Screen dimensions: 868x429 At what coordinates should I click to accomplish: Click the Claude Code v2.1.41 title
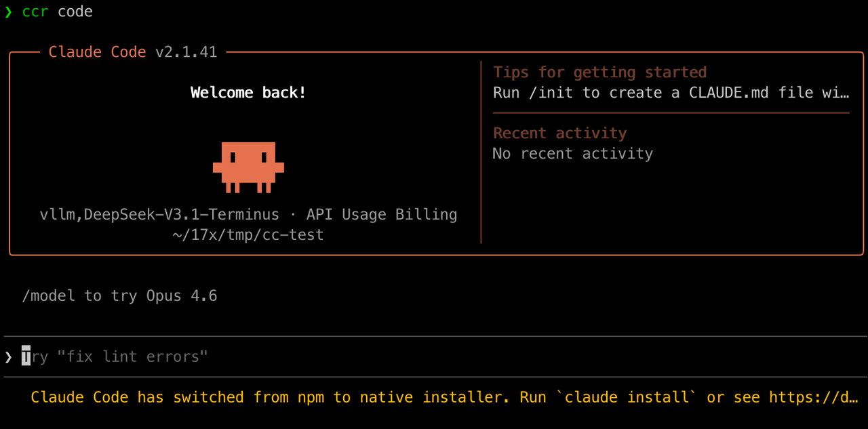tap(133, 52)
